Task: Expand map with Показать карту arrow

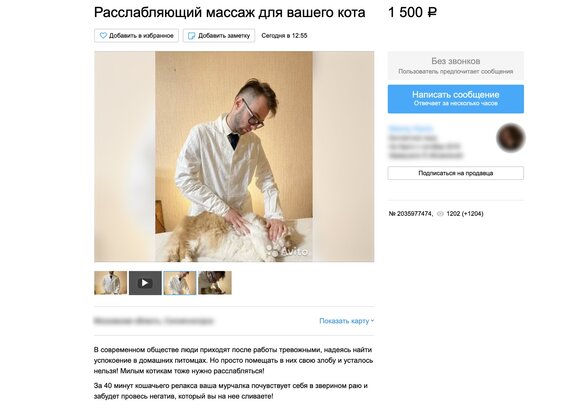Action: 372,321
